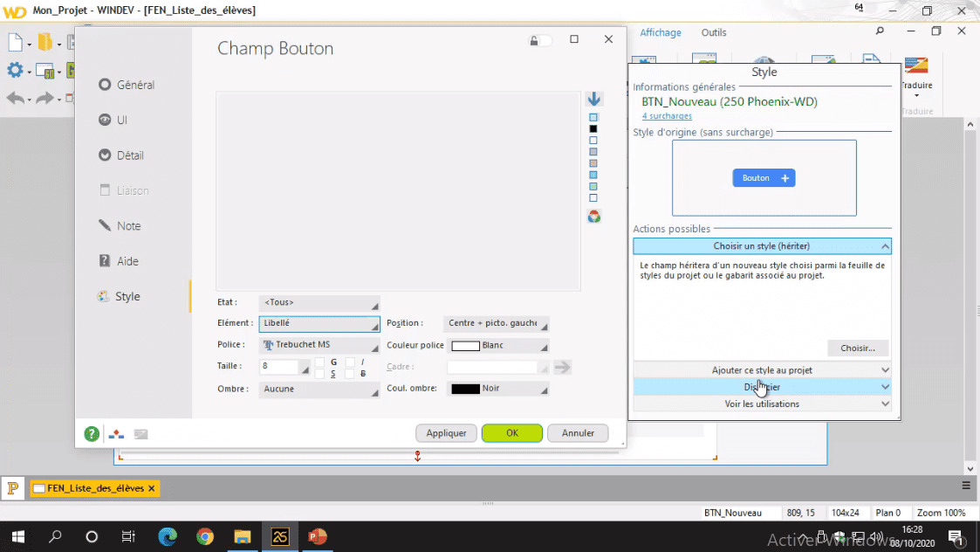The image size is (980, 552).
Task: Open the 4 surcharges link
Action: point(666,116)
